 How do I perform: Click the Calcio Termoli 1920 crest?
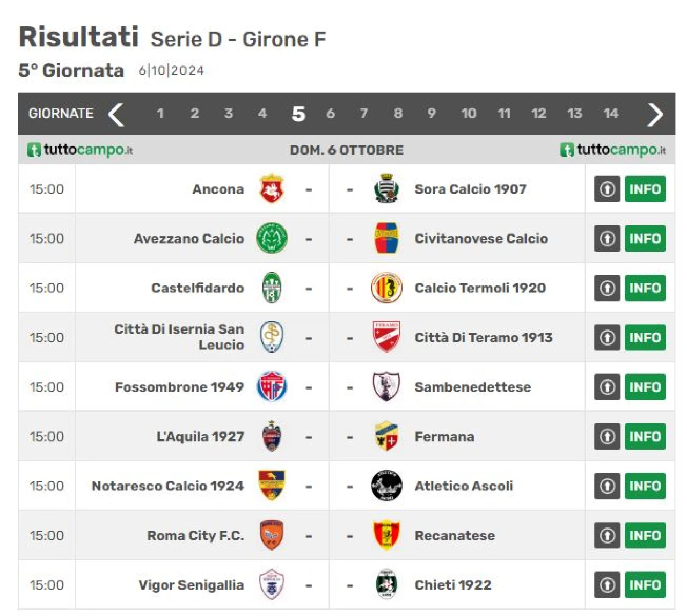(x=386, y=288)
